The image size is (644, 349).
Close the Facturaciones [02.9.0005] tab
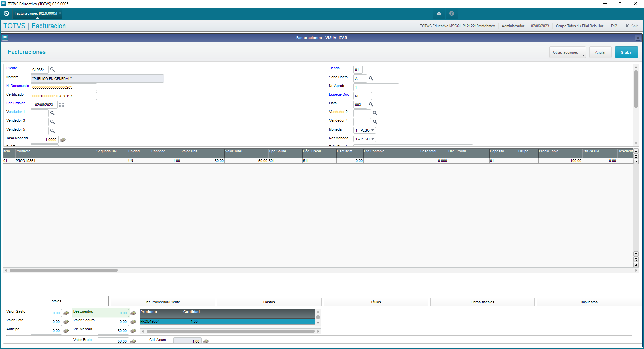pyautogui.click(x=60, y=13)
